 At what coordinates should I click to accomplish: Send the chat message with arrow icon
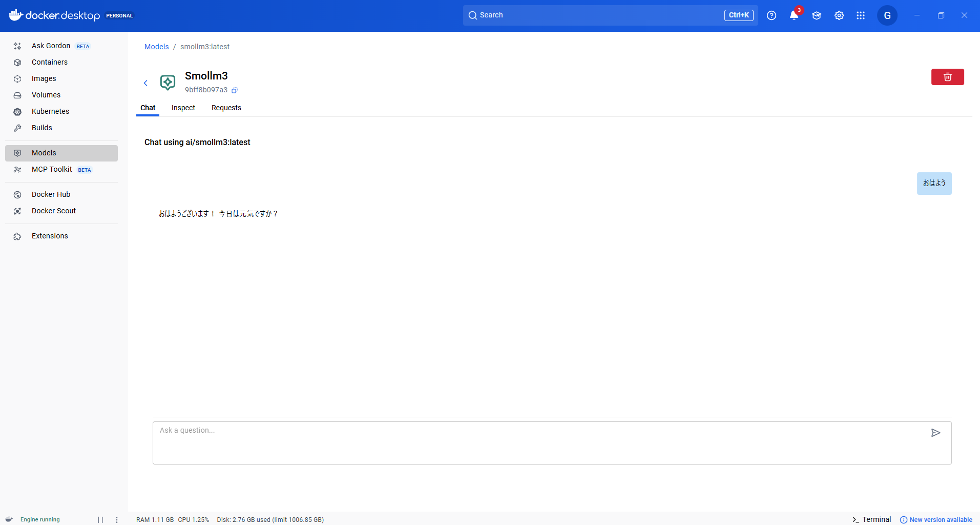(935, 433)
